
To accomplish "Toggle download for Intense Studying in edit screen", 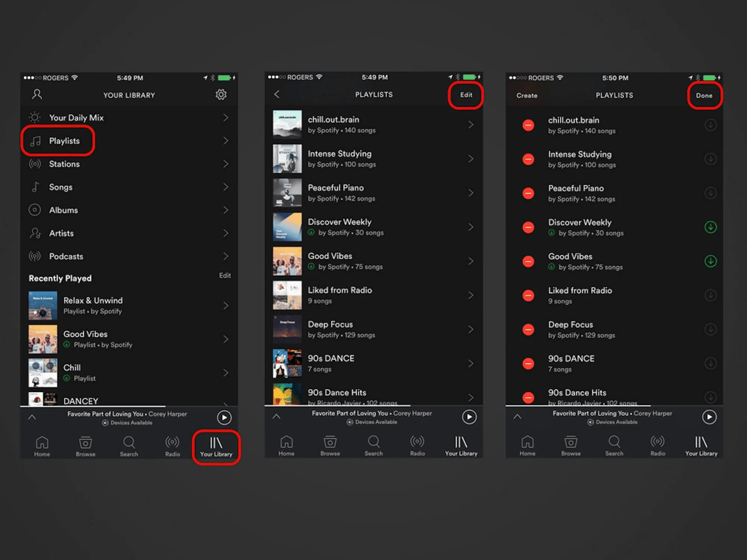I will point(710,159).
